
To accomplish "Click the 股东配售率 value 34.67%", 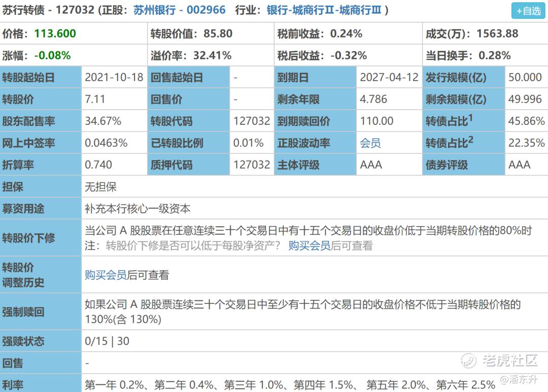I will [x=103, y=121].
